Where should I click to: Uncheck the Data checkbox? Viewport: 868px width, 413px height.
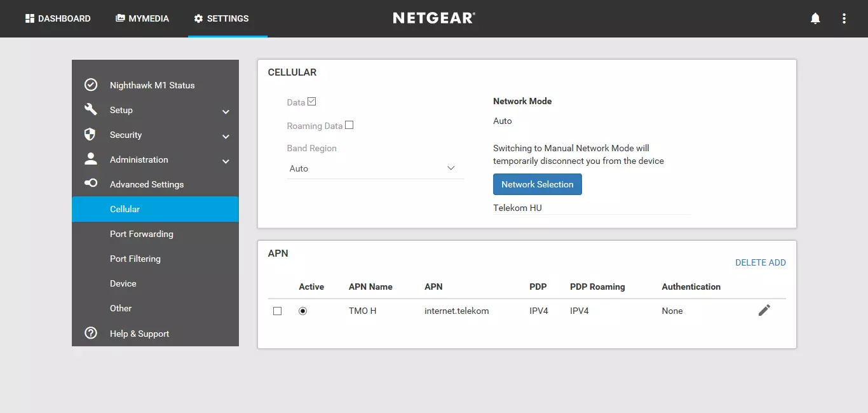coord(311,101)
